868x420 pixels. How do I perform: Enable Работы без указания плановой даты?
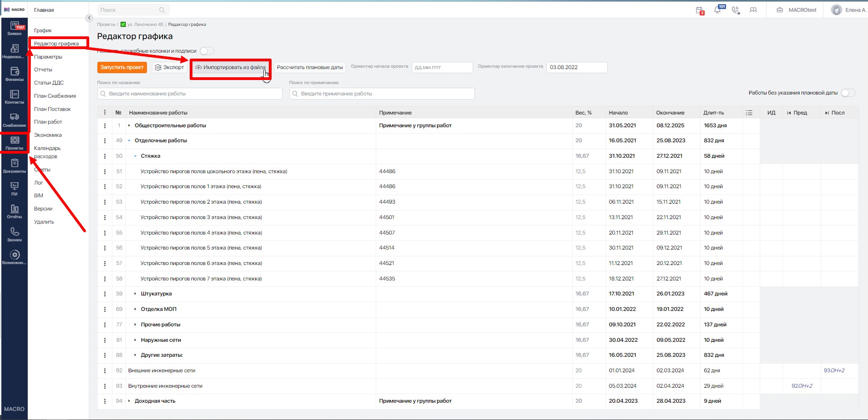coord(848,93)
